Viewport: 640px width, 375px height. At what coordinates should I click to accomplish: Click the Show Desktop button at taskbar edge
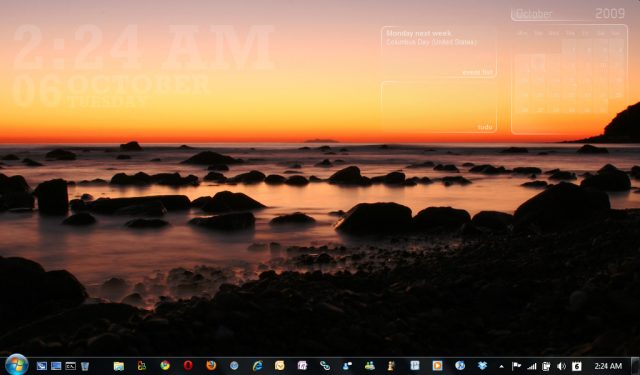635,366
